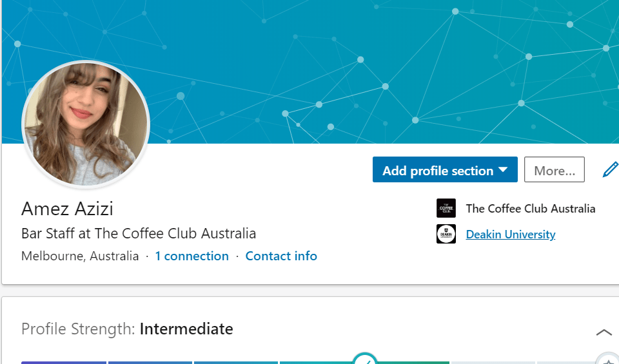Open the Contact info link
Image resolution: width=619 pixels, height=364 pixels.
click(x=281, y=256)
